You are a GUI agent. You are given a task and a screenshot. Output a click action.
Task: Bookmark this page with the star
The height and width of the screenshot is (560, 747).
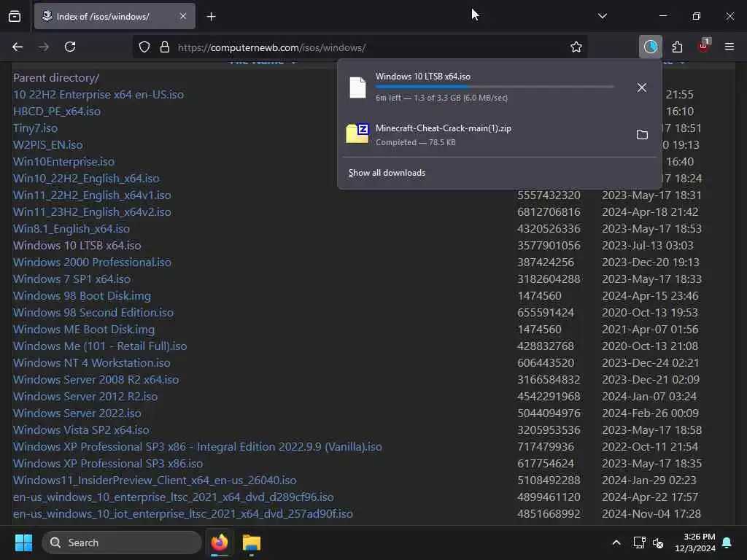[576, 47]
